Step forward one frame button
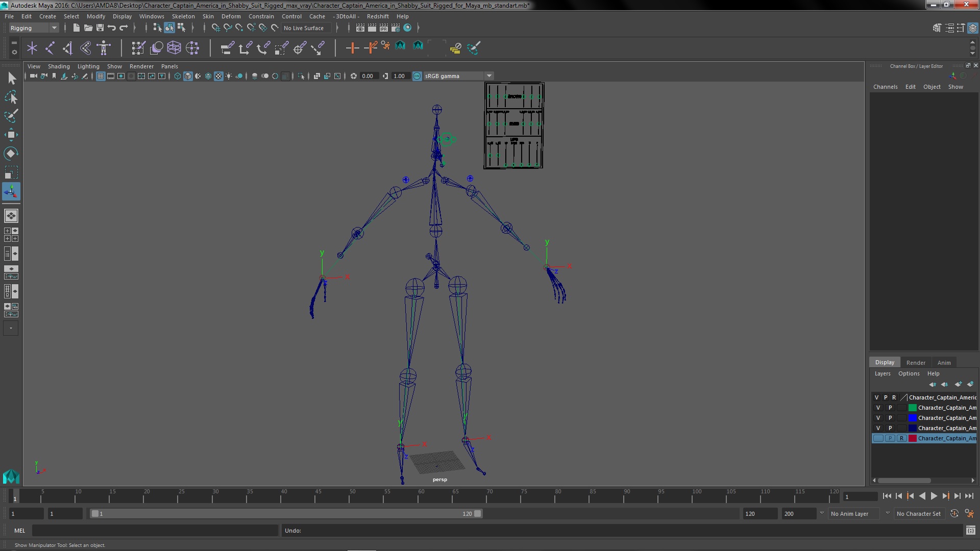The width and height of the screenshot is (980, 551). click(x=957, y=496)
